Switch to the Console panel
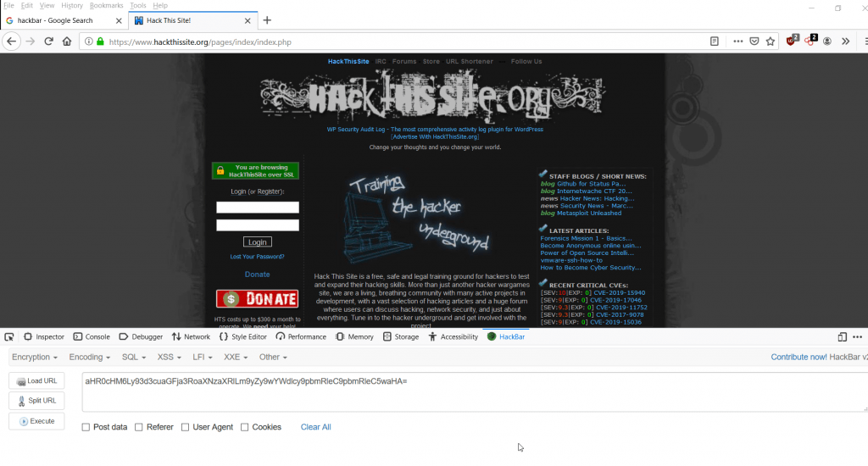Screen dimensions: 868x466 coord(92,336)
